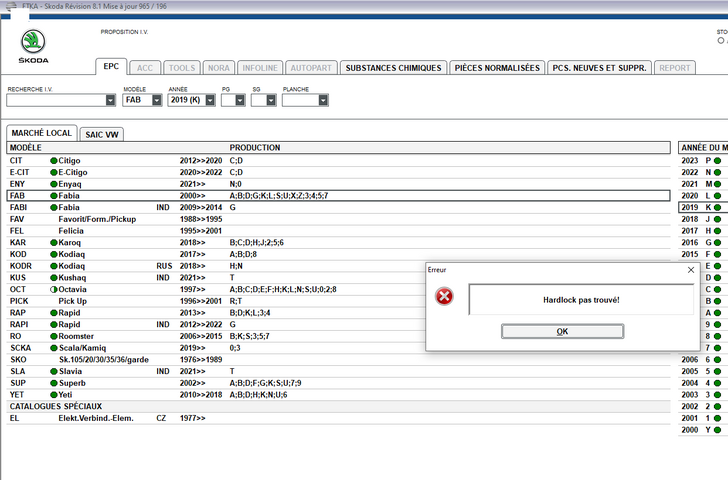Select the Pick Up PICK row
The image size is (728, 480).
click(x=216, y=301)
